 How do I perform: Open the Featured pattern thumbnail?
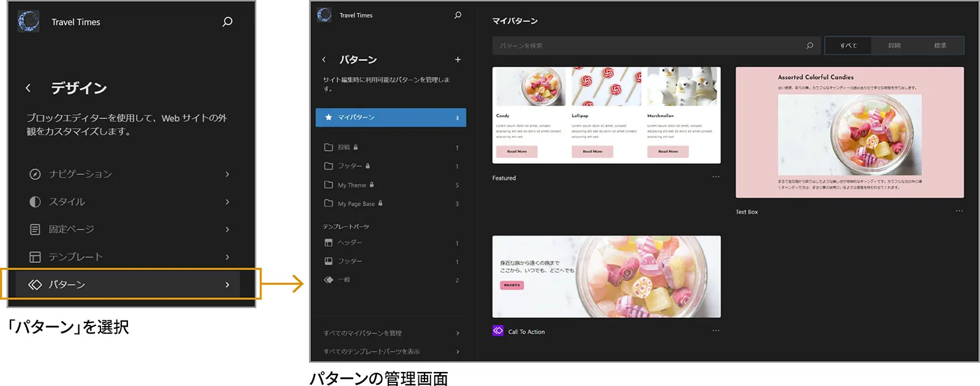[606, 115]
